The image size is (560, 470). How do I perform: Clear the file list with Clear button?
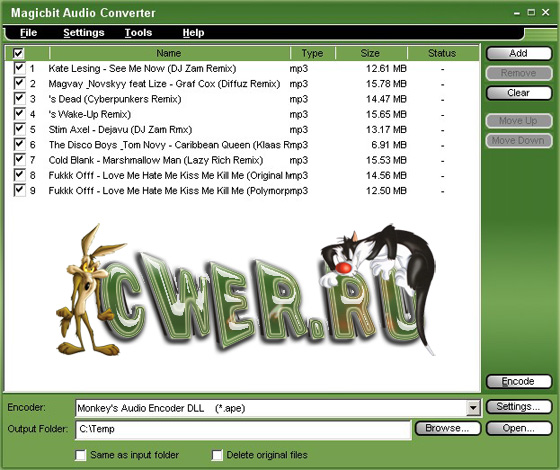[519, 93]
